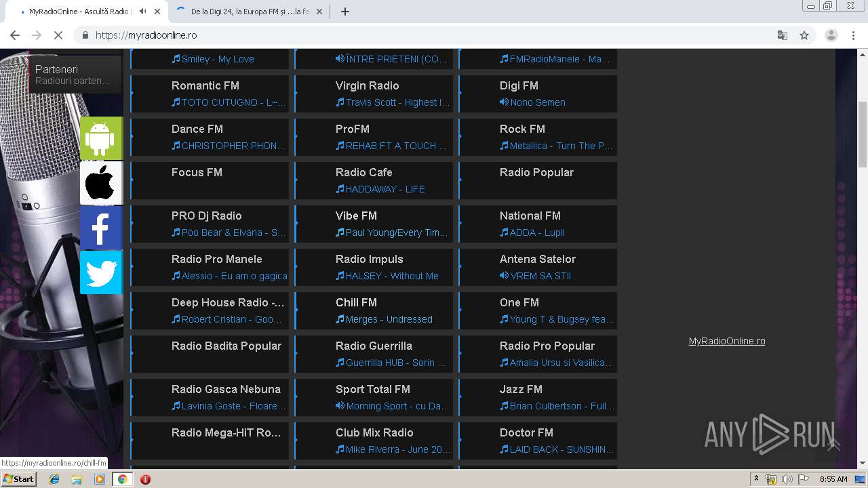The width and height of the screenshot is (868, 488).
Task: Stop loading the page
Action: tap(58, 35)
